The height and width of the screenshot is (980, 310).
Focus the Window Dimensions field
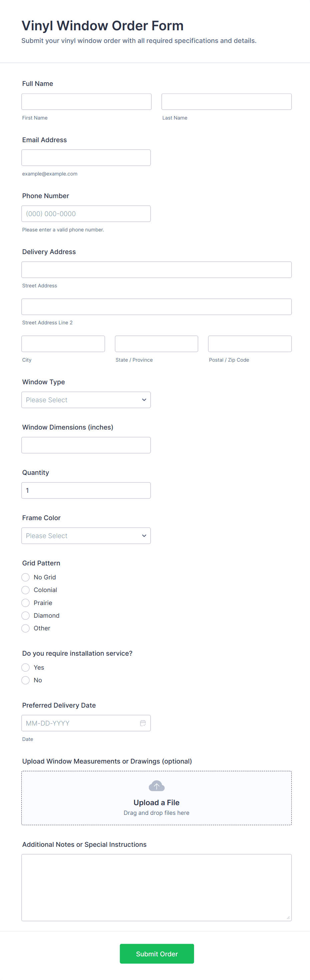click(86, 445)
